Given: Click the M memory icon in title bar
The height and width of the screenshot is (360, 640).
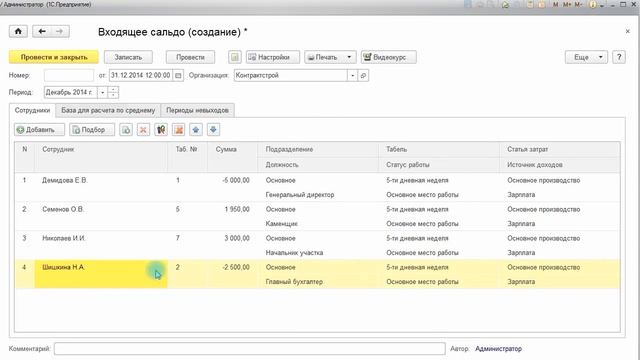Looking at the screenshot, I should point(556,4).
